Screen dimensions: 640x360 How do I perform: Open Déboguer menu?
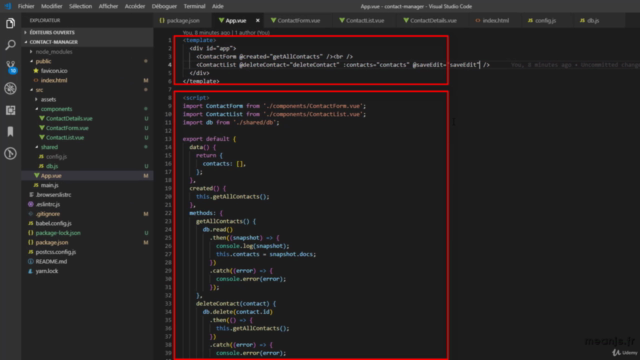pos(164,6)
